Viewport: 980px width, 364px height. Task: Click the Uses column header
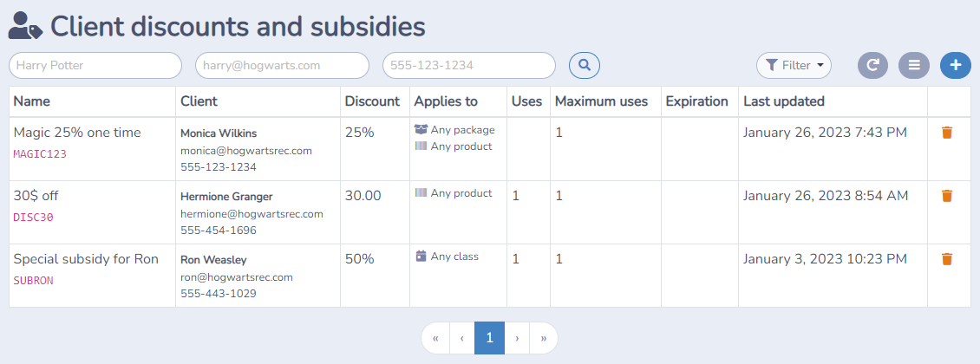pyautogui.click(x=527, y=101)
